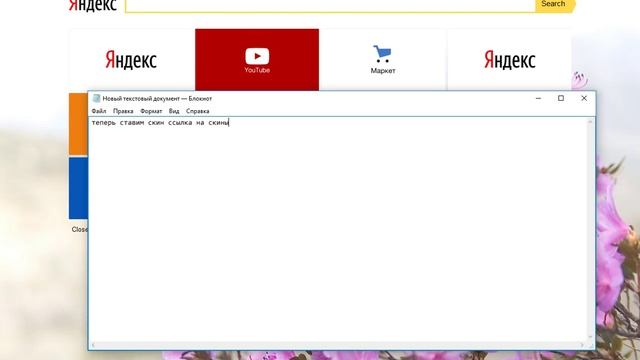Minimize the Notepad window
The width and height of the screenshot is (640, 360).
pos(538,98)
